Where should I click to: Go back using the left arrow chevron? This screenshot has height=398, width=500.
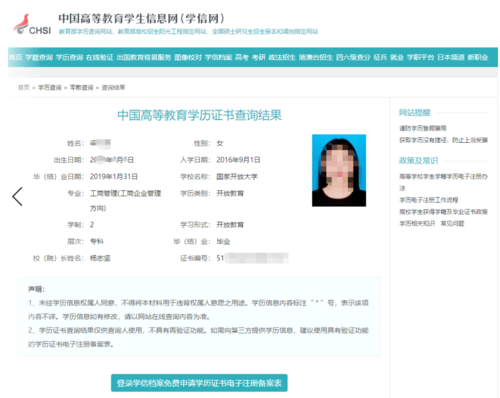click(x=17, y=196)
